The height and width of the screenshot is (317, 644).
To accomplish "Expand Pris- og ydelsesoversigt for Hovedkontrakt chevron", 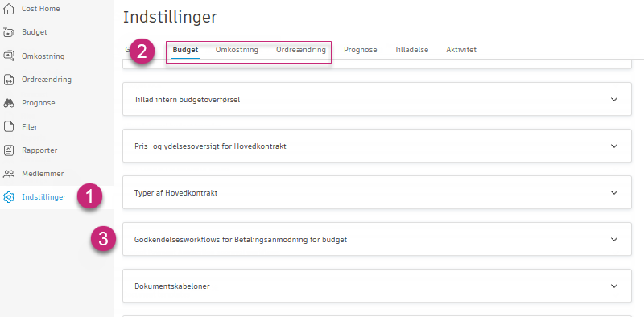I will (x=614, y=146).
